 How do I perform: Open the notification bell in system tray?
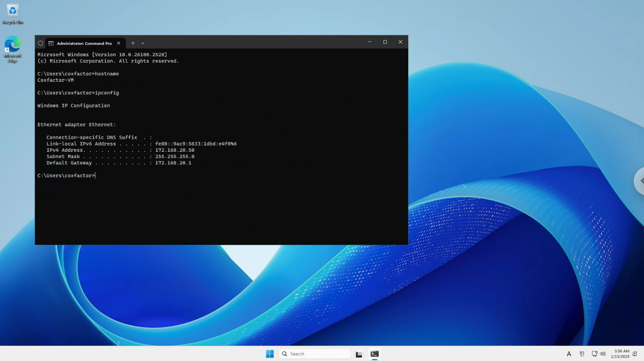coord(635,354)
